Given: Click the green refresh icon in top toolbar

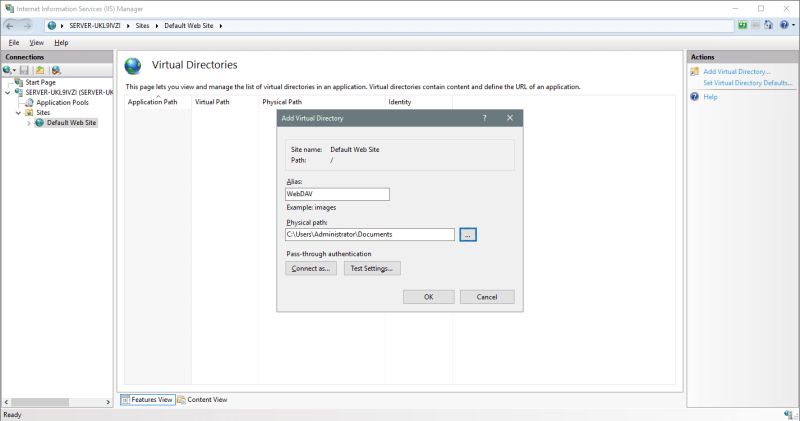Looking at the screenshot, I should pyautogui.click(x=743, y=25).
